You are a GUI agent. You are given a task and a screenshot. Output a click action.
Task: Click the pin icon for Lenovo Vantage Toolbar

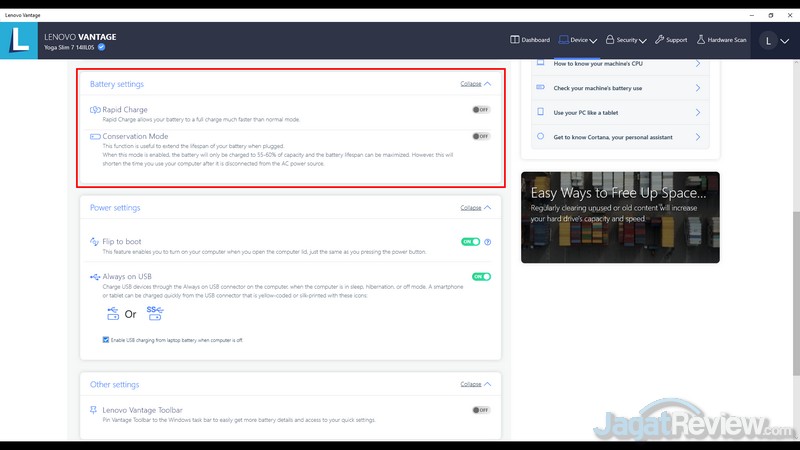94,409
